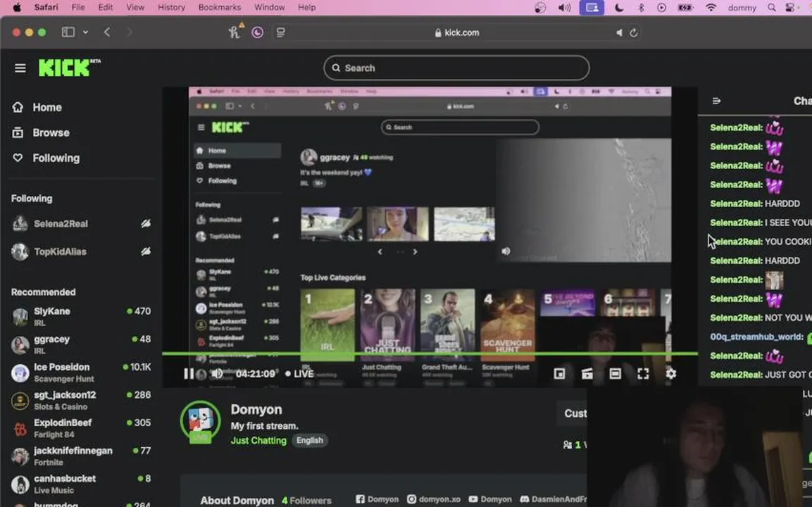Viewport: 812px width, 507px height.
Task: Open macOS Spotlight search
Action: coord(772,8)
